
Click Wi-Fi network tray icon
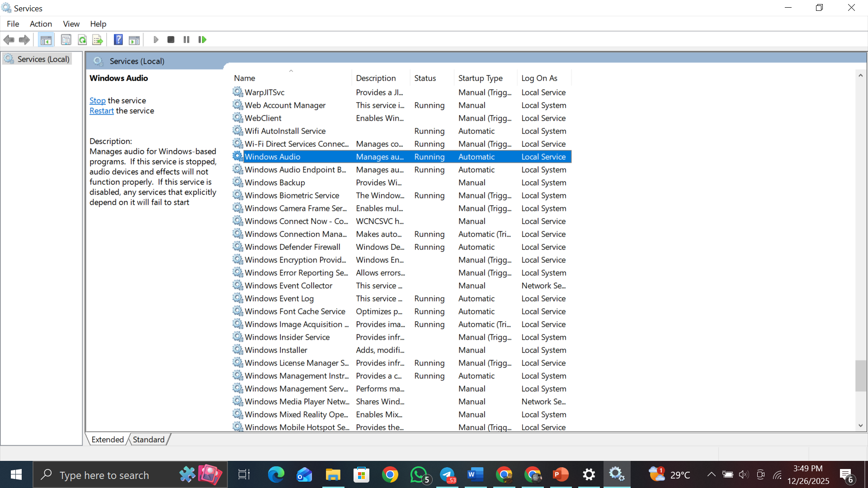(777, 474)
